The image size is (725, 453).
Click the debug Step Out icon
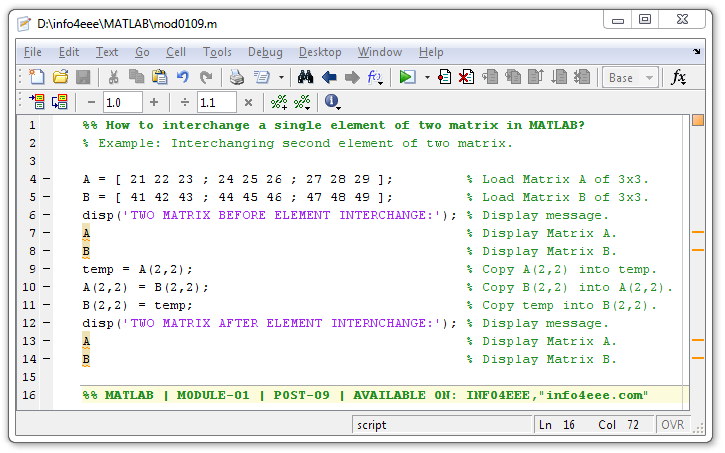(x=535, y=77)
